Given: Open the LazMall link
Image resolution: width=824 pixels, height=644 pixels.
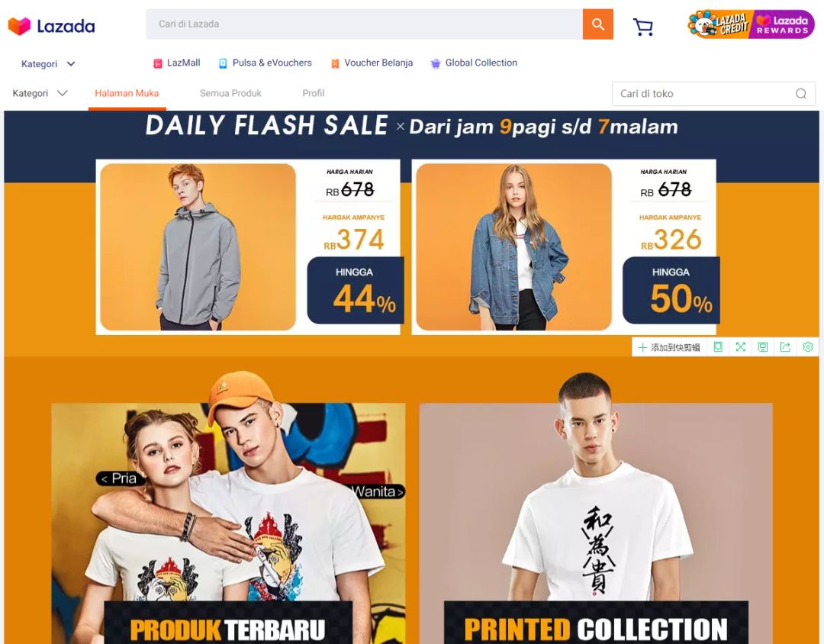Looking at the screenshot, I should [176, 63].
